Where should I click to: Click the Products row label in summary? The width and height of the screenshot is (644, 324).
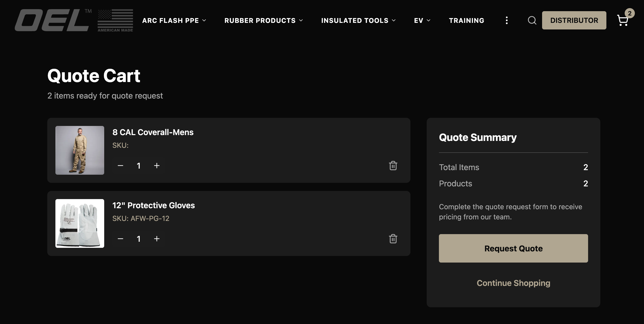[x=455, y=184]
